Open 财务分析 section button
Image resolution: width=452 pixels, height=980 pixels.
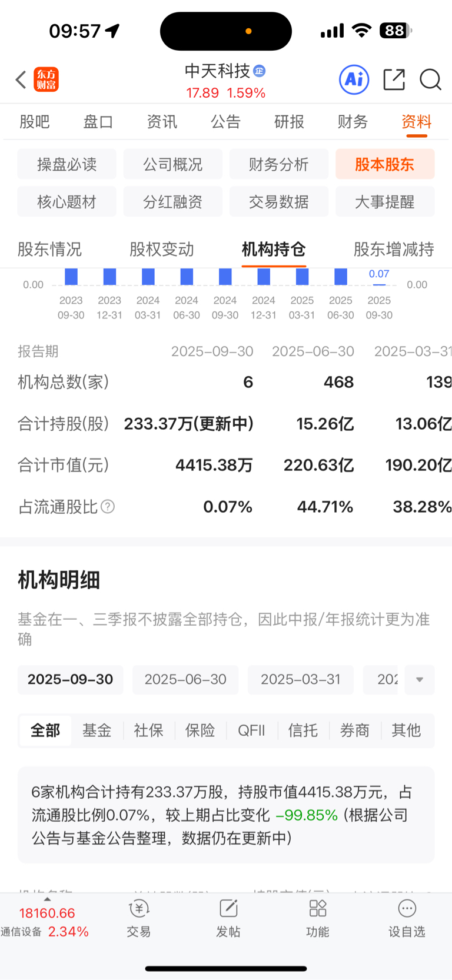(279, 164)
